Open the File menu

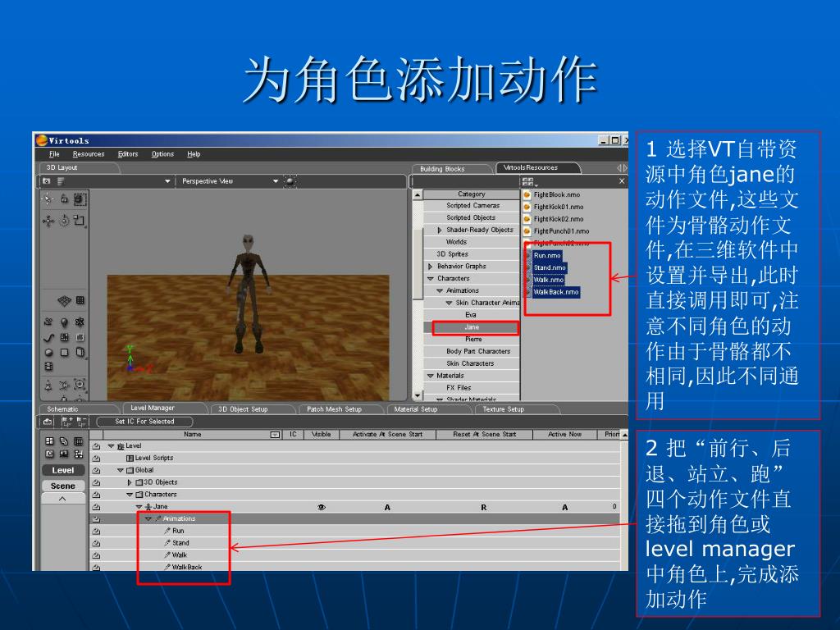pyautogui.click(x=54, y=154)
